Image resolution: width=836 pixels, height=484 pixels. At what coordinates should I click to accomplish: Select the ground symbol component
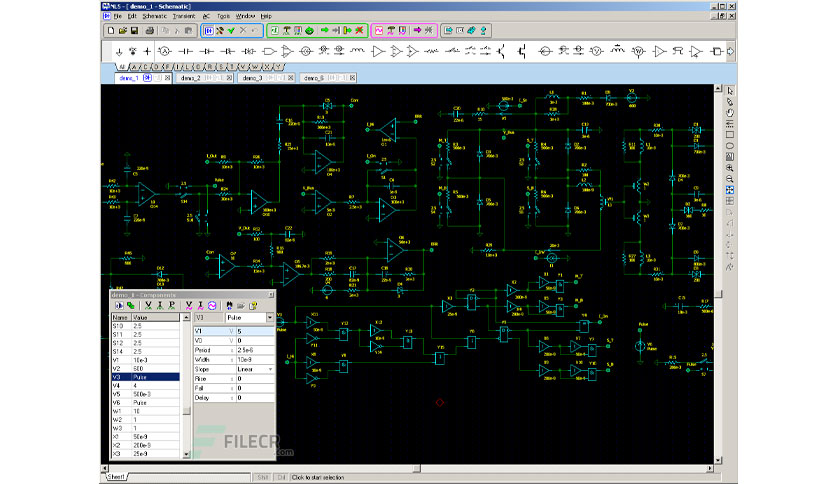pos(118,52)
